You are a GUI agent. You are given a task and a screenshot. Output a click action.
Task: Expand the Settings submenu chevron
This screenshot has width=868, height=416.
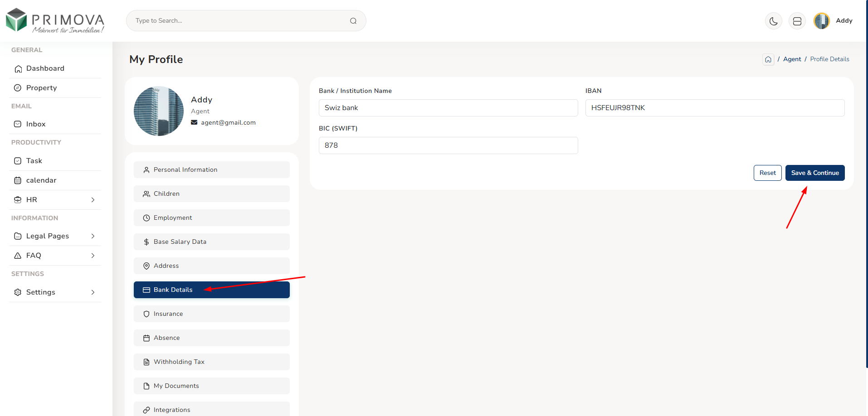point(93,292)
